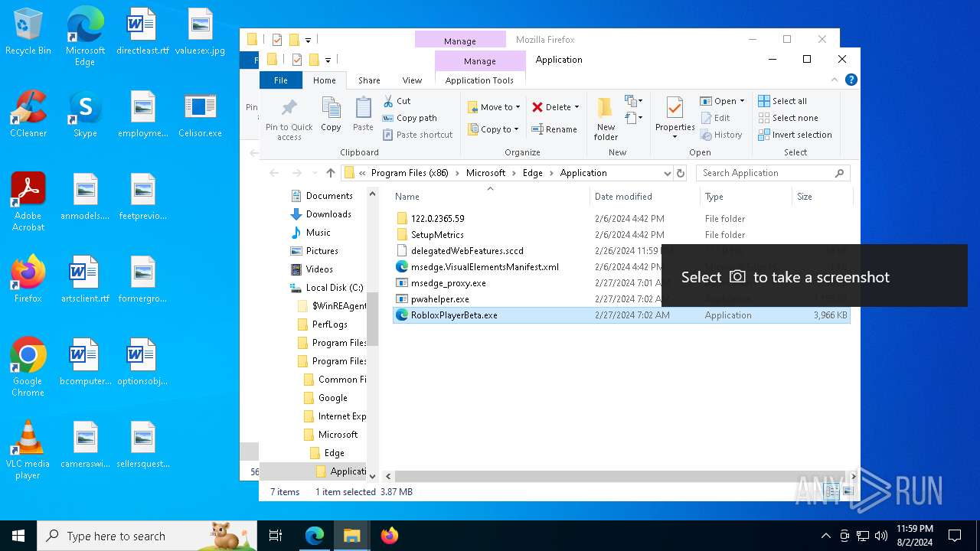Expand address bar history dropdown
Screen dimensions: 980x551
pos(668,173)
